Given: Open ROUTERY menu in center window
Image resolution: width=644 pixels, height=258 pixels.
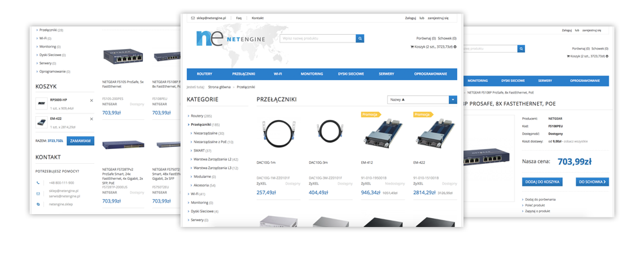Looking at the screenshot, I should click(x=205, y=74).
